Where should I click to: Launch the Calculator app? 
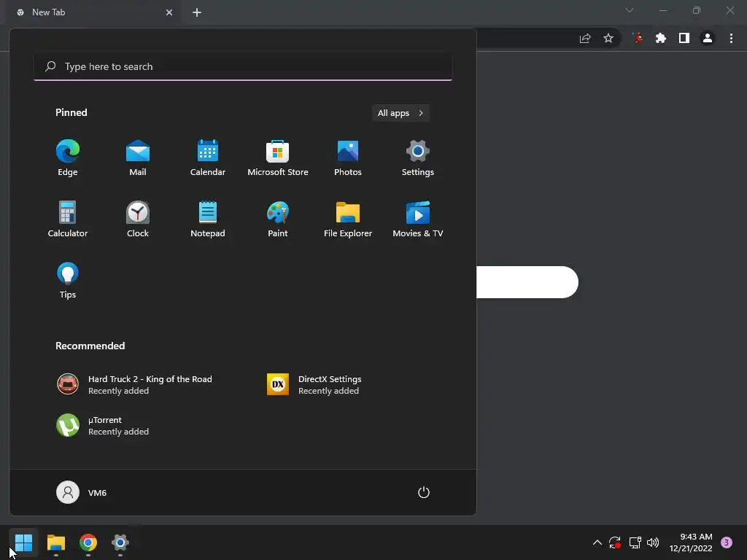68,219
